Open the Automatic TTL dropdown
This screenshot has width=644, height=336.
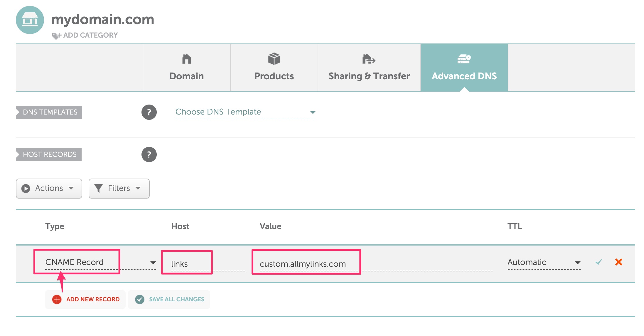coord(544,262)
